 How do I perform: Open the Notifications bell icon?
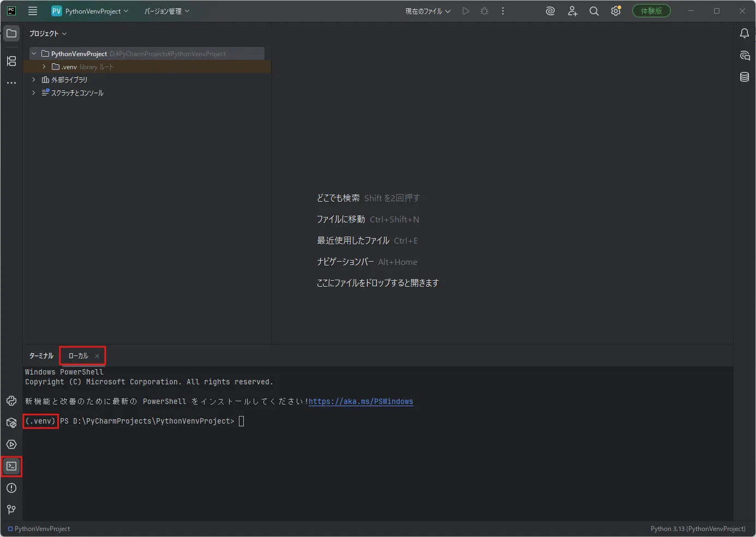click(745, 33)
